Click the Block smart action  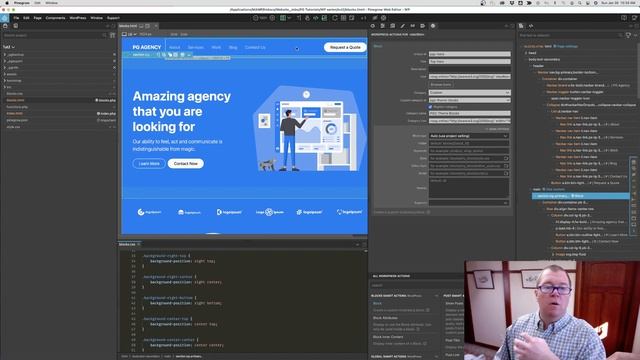coord(378,303)
